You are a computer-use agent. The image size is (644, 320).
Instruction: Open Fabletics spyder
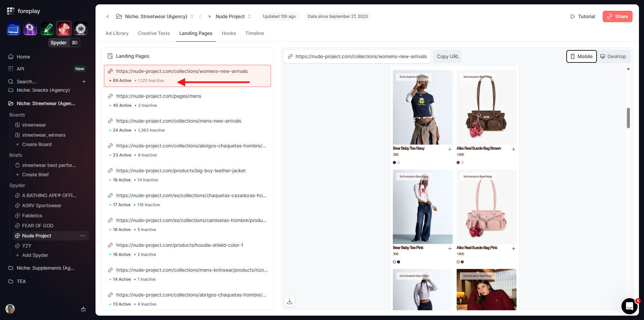click(32, 216)
